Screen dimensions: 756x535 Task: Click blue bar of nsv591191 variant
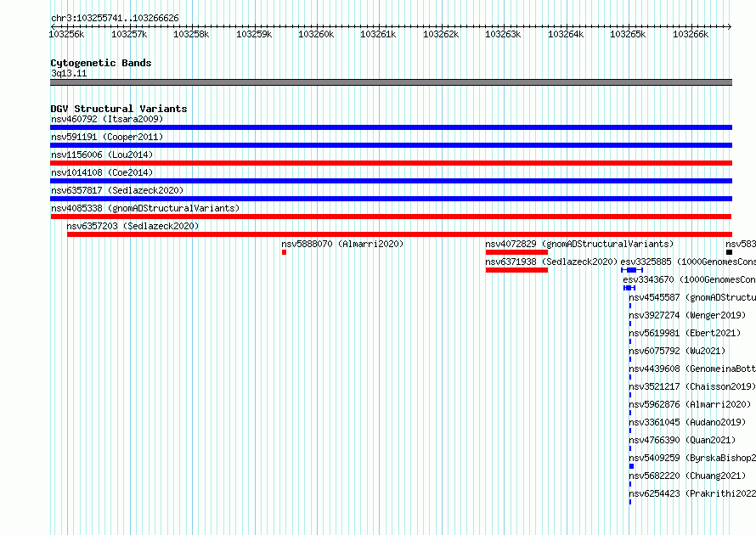click(391, 145)
